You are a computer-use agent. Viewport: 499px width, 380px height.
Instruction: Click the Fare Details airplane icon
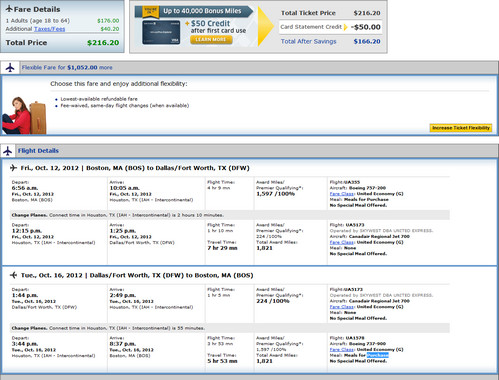pos(9,9)
